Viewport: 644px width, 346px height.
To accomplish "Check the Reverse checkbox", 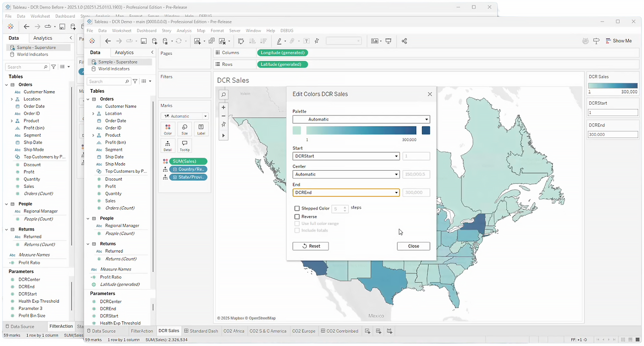I will pos(297,217).
